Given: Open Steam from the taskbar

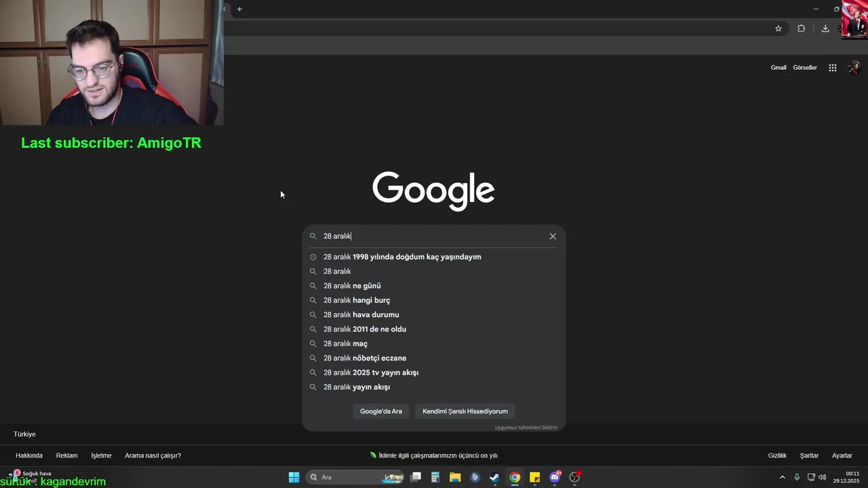Looking at the screenshot, I should [x=494, y=477].
